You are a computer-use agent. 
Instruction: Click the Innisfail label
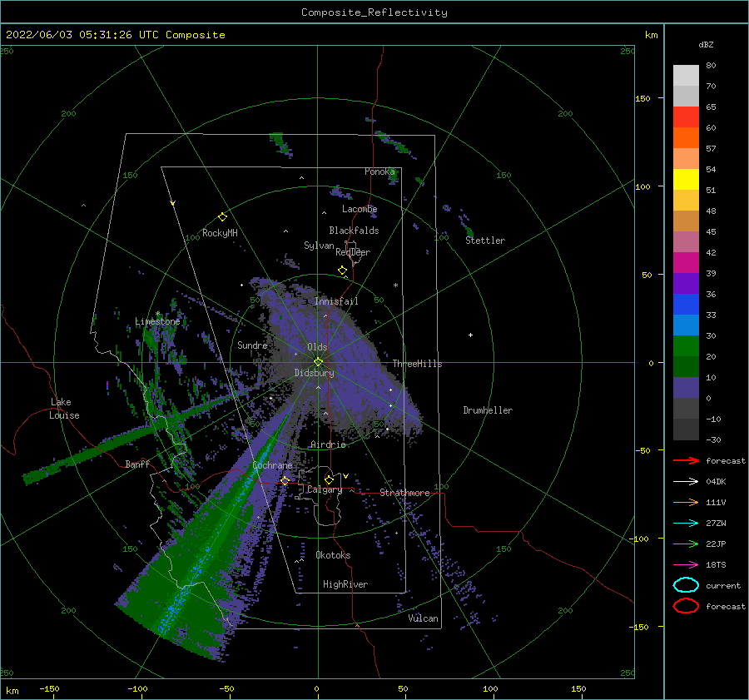pyautogui.click(x=336, y=301)
